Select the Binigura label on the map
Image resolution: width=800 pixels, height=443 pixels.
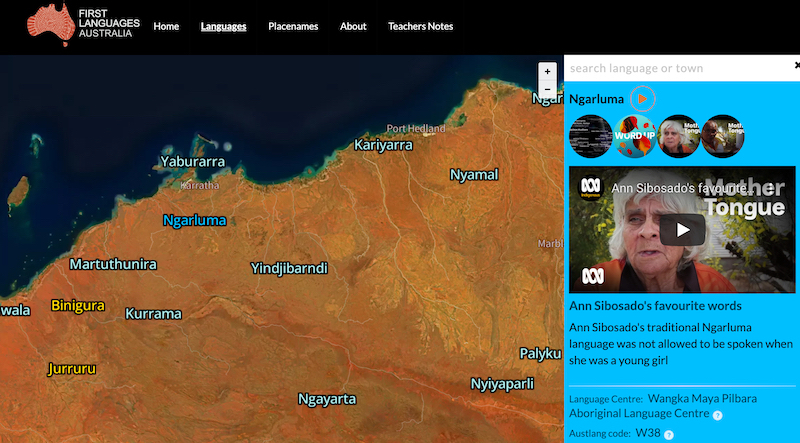click(78, 306)
